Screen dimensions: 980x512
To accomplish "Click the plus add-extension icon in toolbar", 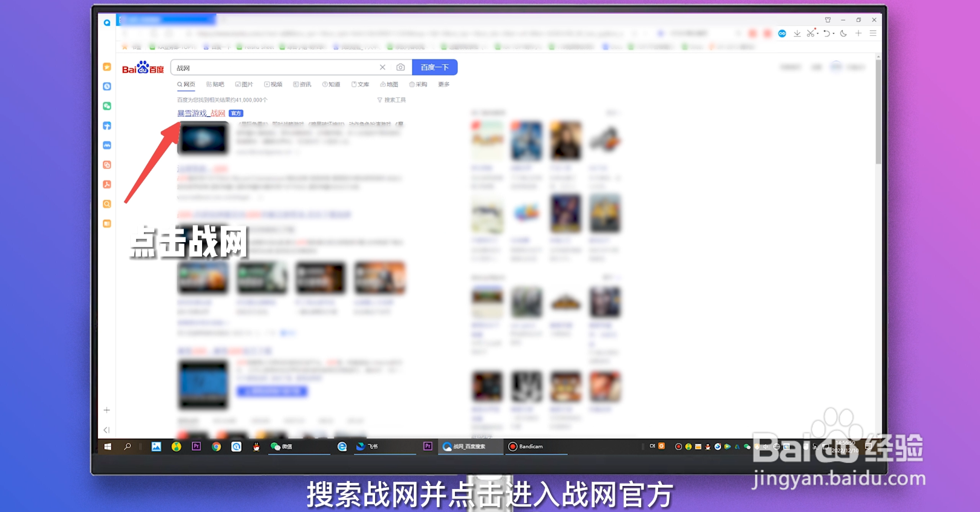I will [x=858, y=33].
